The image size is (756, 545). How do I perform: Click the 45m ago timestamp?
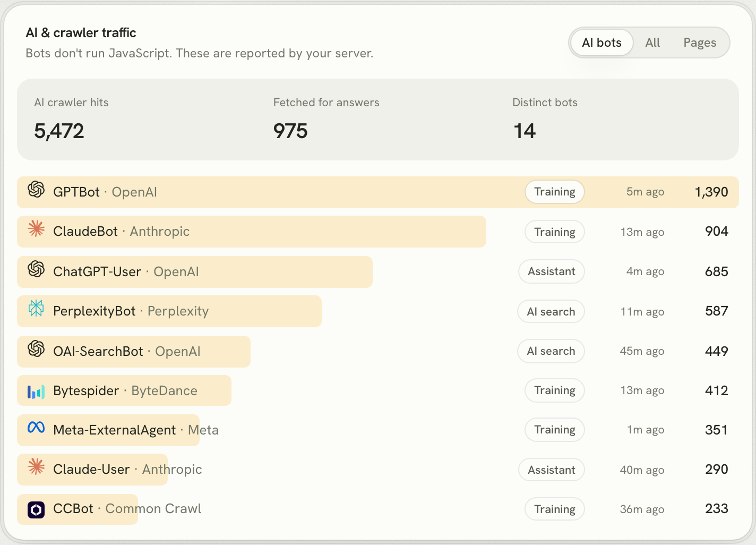pos(642,351)
